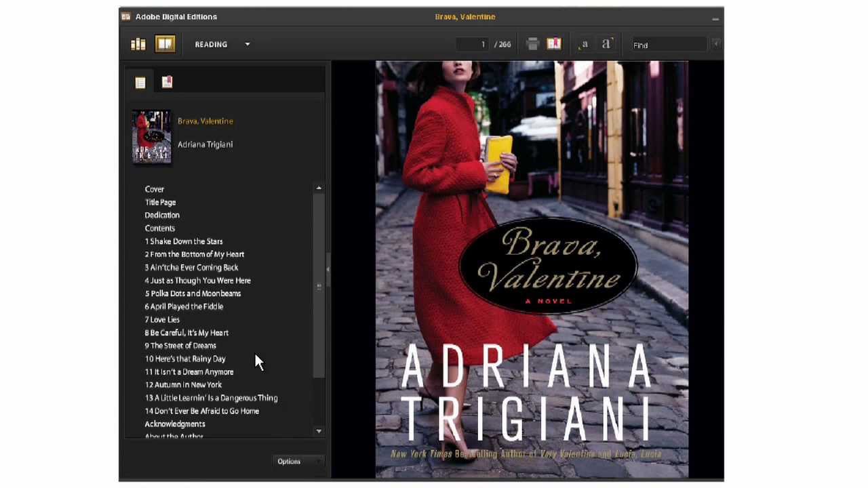The height and width of the screenshot is (488, 868).
Task: Open chapter 10 Here's that Rainy Day
Action: point(185,359)
